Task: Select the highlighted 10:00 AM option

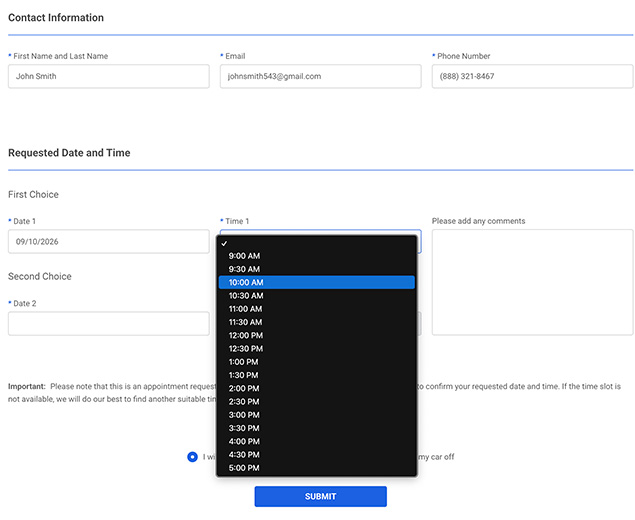Action: (317, 282)
